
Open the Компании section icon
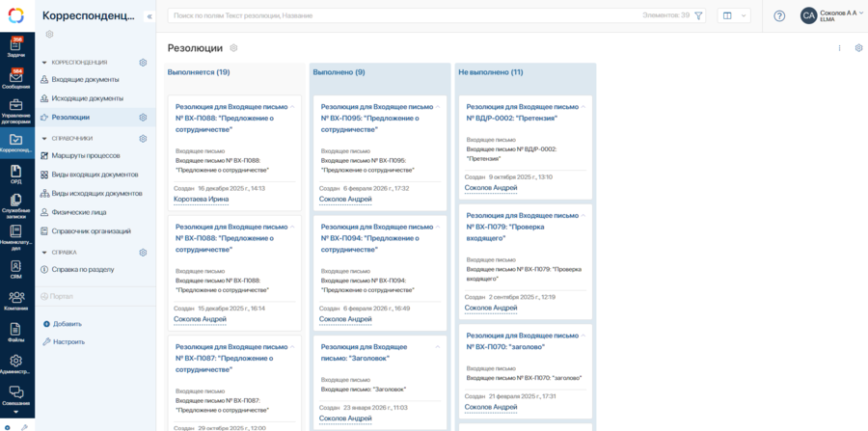tap(16, 300)
